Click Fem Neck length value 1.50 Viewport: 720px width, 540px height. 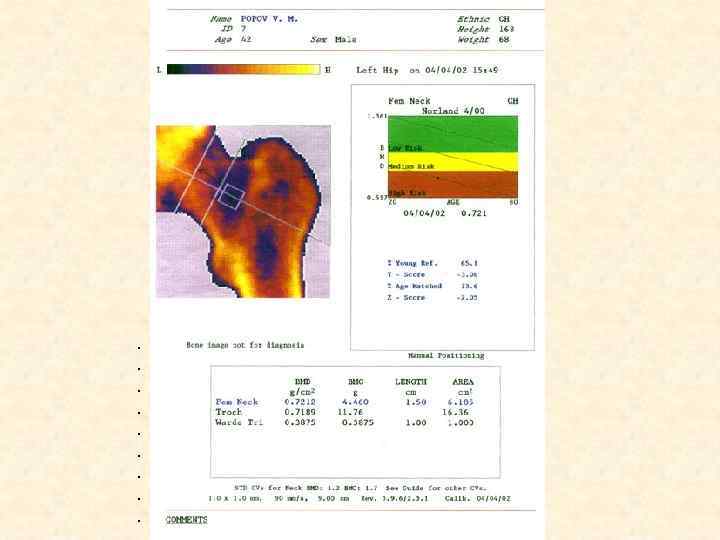tap(416, 402)
